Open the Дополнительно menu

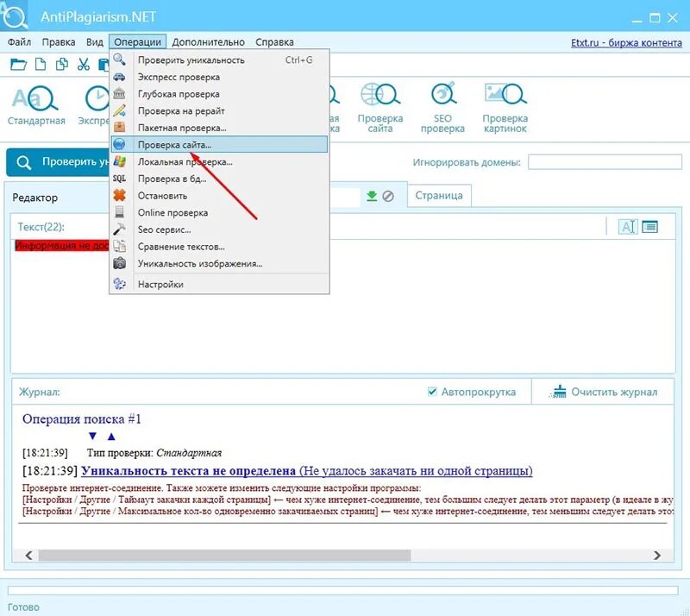pyautogui.click(x=208, y=42)
